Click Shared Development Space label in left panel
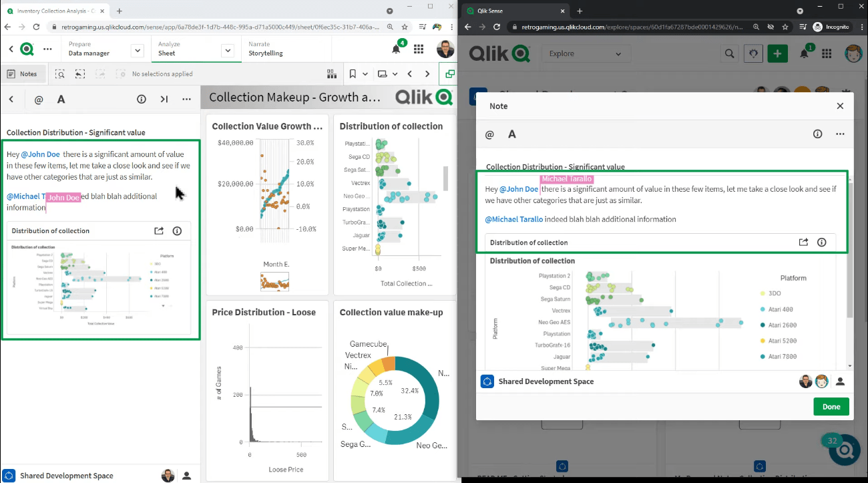 coord(66,476)
